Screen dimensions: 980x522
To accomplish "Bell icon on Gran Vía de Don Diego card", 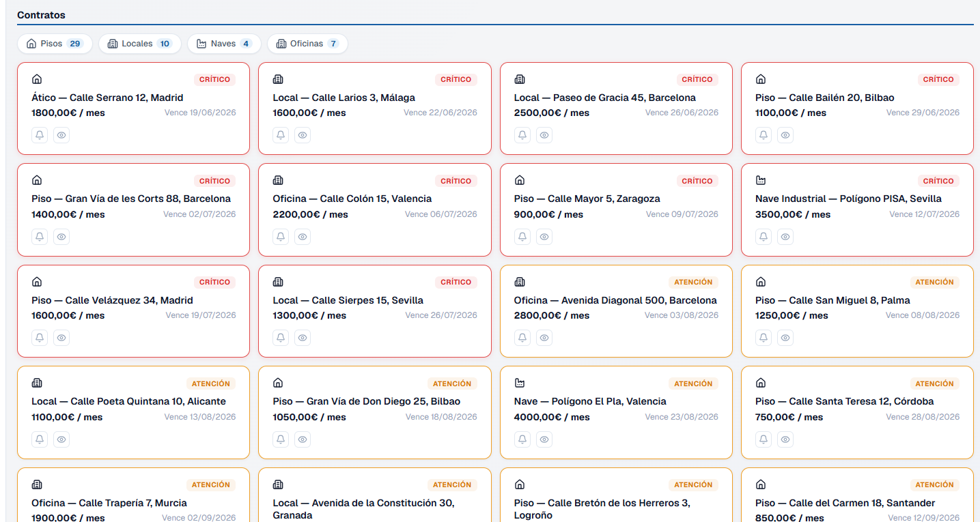I will point(281,439).
